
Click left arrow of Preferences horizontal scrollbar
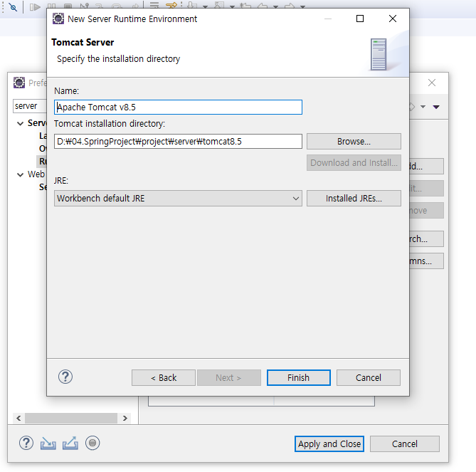coord(18,418)
